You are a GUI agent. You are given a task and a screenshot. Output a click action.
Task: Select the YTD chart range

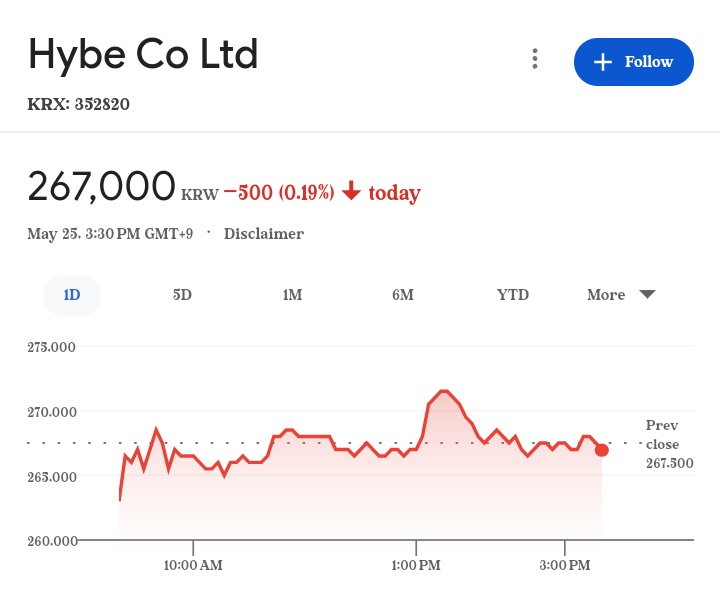point(512,295)
